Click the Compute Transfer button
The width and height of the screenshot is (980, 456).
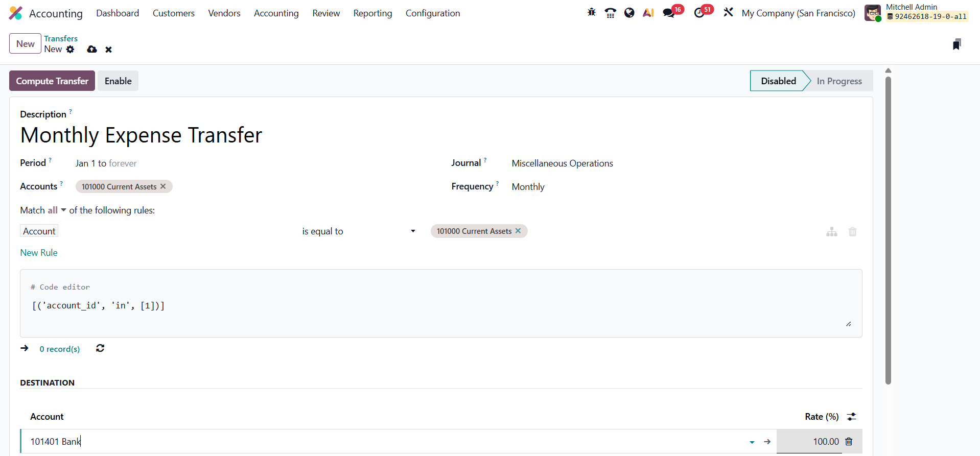(x=52, y=81)
